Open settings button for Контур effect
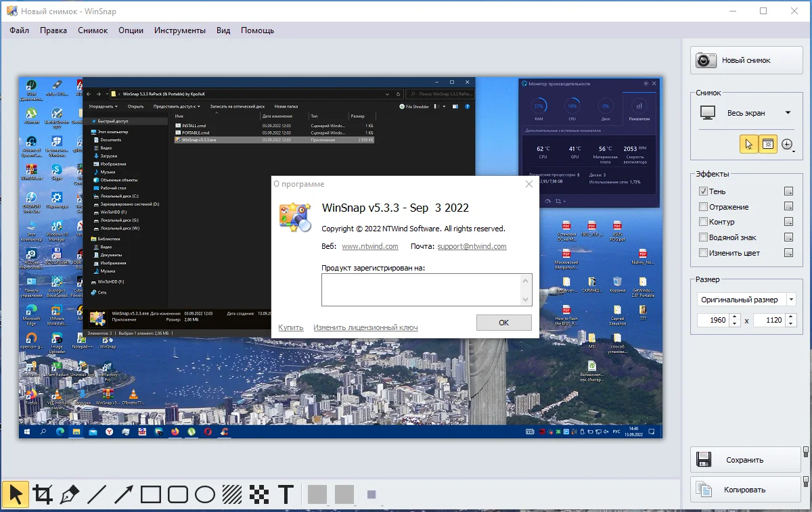This screenshot has height=512, width=812. pyautogui.click(x=788, y=222)
